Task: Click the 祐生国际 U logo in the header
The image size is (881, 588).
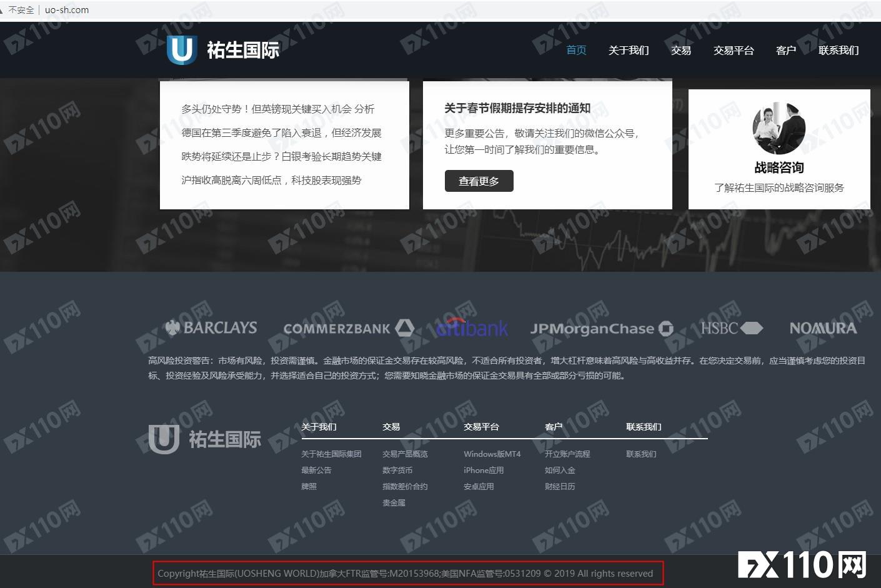Action: [x=181, y=49]
